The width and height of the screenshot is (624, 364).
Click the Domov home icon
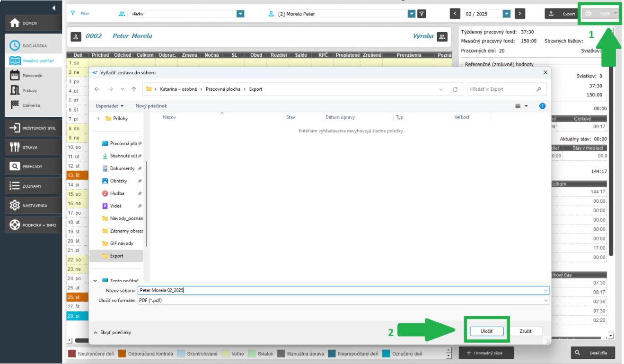point(15,23)
